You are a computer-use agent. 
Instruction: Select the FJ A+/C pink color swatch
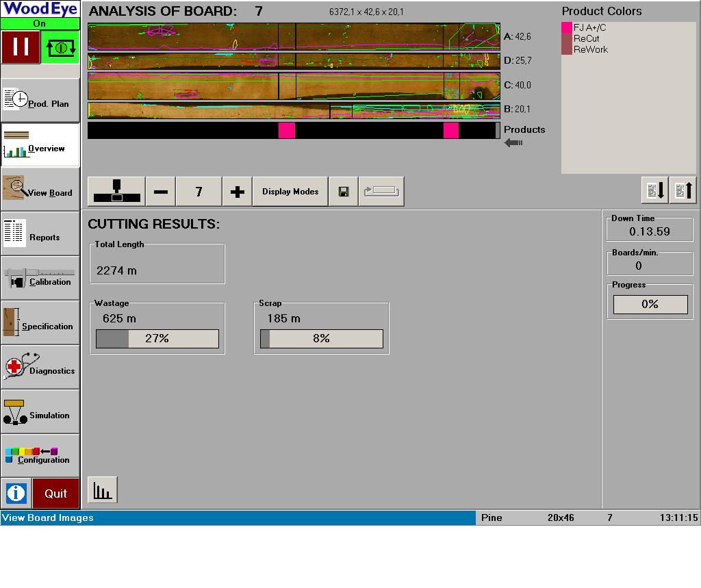pos(567,28)
